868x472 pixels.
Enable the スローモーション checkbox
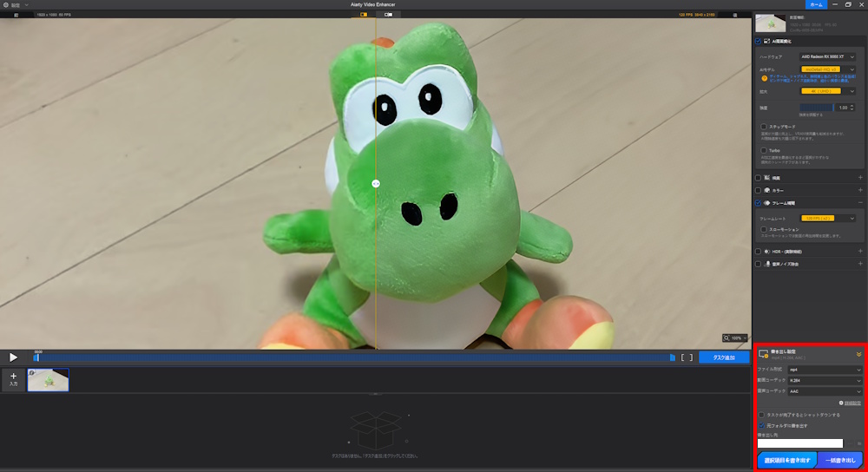click(x=763, y=230)
